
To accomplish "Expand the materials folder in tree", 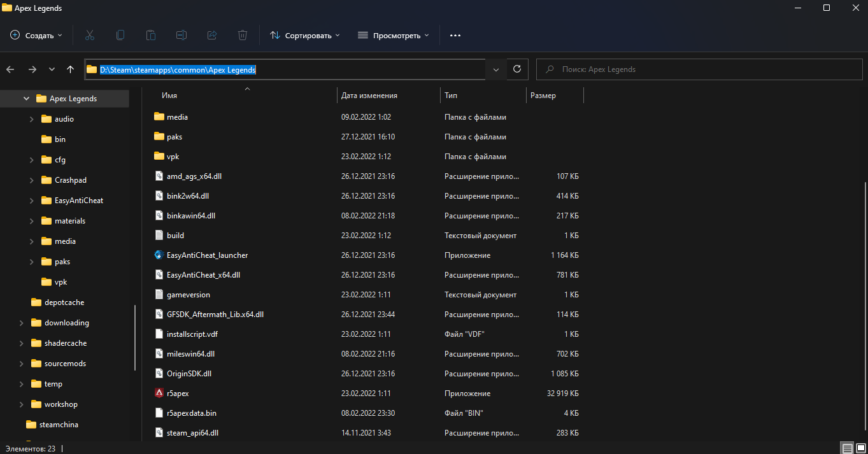I will tap(32, 221).
